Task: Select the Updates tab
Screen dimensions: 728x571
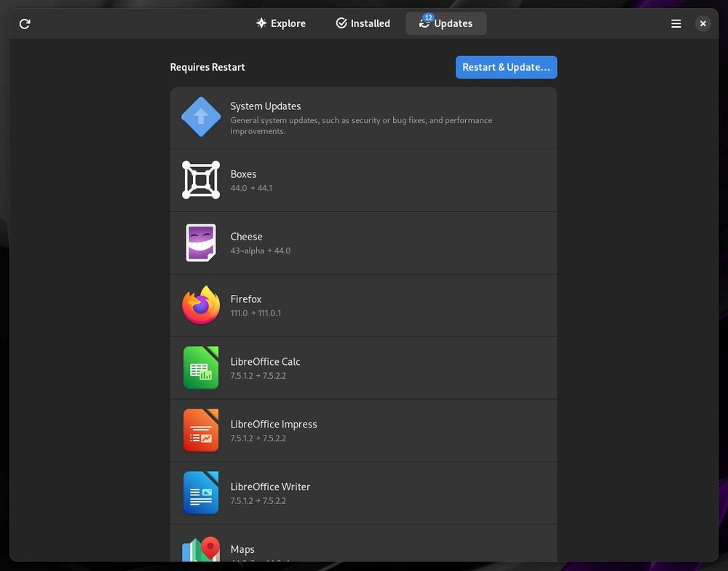Action: coord(446,23)
